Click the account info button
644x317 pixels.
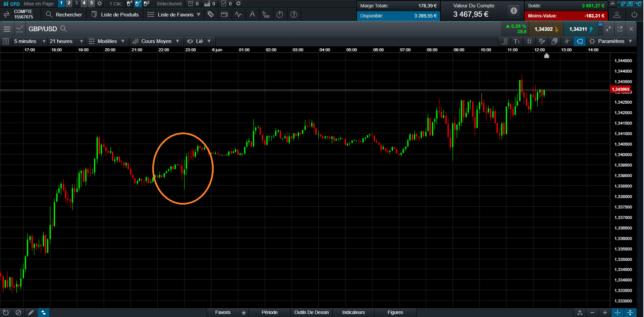(x=514, y=11)
